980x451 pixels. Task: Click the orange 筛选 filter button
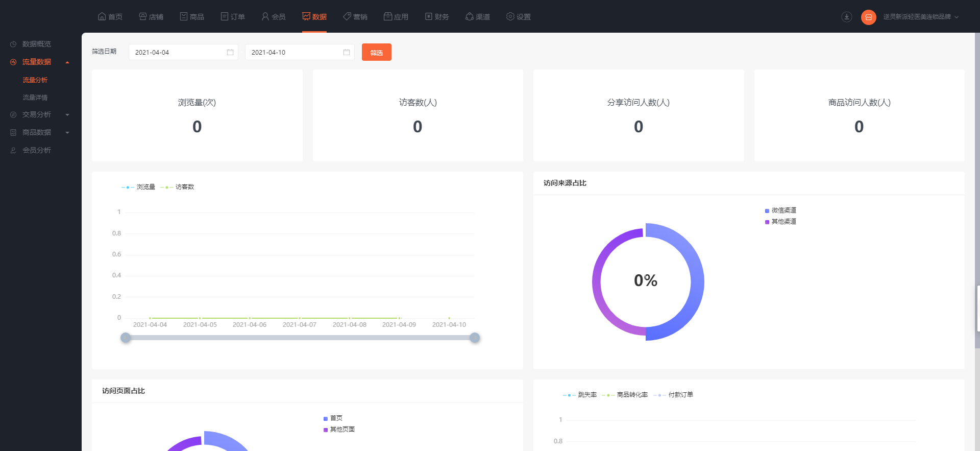point(377,52)
